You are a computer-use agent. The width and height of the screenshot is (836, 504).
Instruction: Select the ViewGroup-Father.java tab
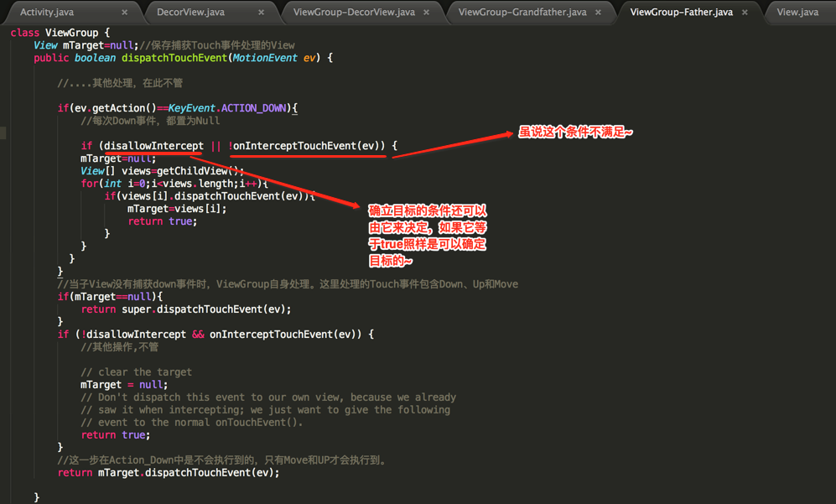click(x=681, y=12)
